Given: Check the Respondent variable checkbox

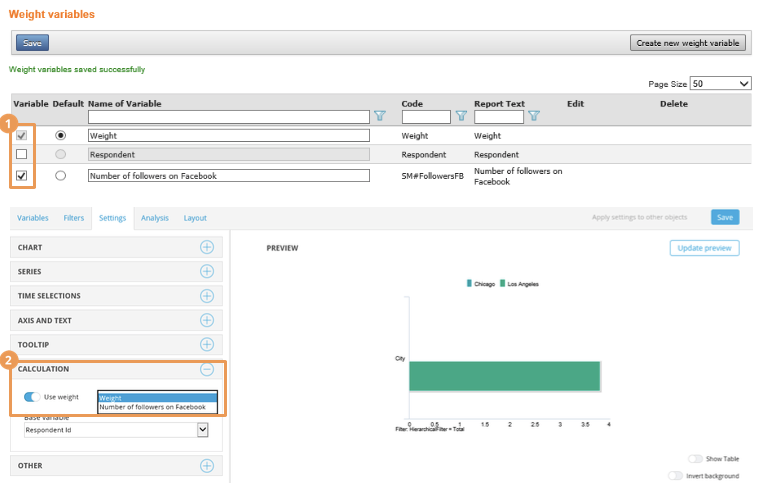Looking at the screenshot, I should (x=22, y=155).
